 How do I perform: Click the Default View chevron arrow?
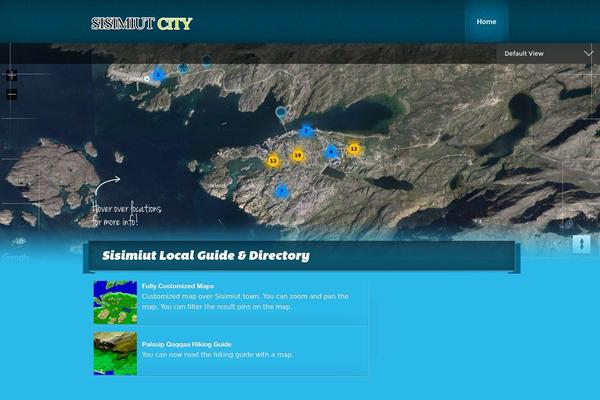pyautogui.click(x=589, y=53)
